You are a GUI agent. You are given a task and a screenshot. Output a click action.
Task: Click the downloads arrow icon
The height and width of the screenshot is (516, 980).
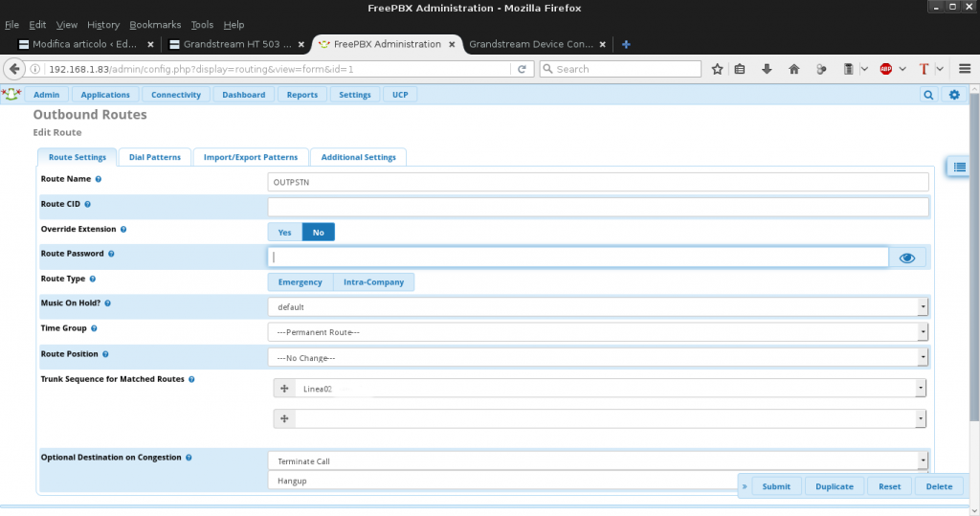point(767,69)
